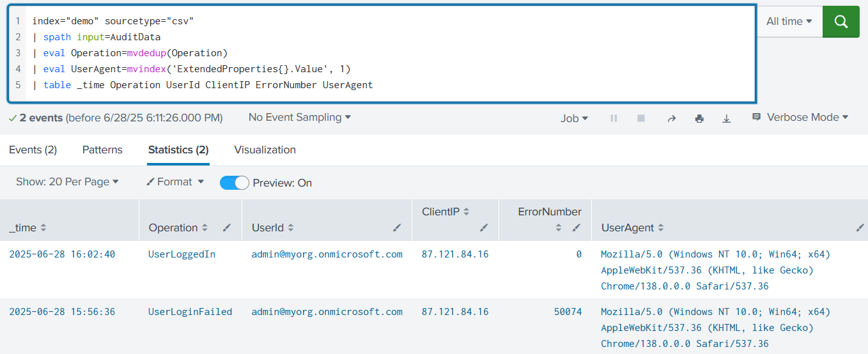Image resolution: width=868 pixels, height=354 pixels.
Task: Edit formatting of the Operation column
Action: click(x=227, y=228)
